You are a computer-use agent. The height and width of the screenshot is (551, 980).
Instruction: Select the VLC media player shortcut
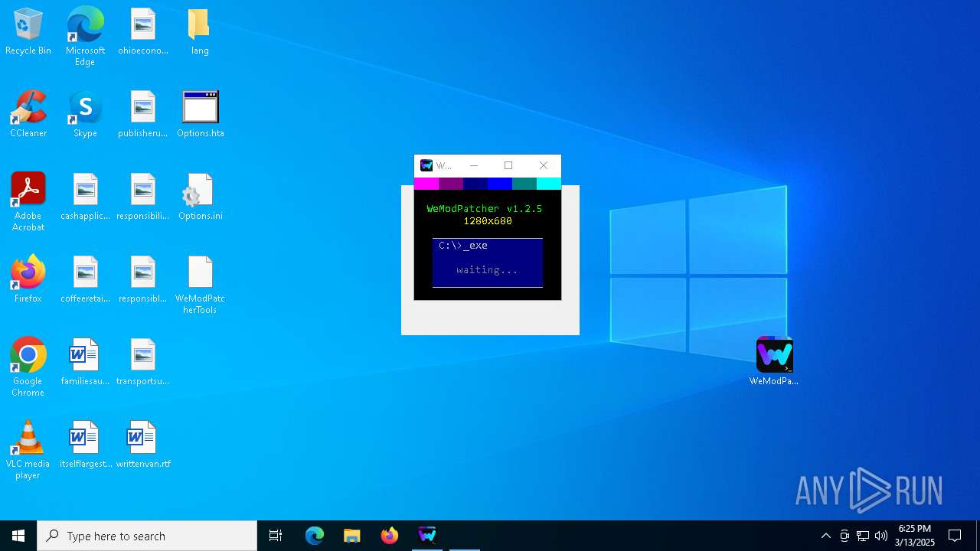coord(28,450)
